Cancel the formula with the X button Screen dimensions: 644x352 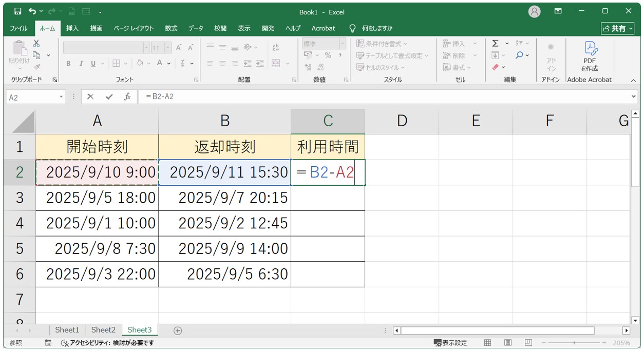(90, 96)
